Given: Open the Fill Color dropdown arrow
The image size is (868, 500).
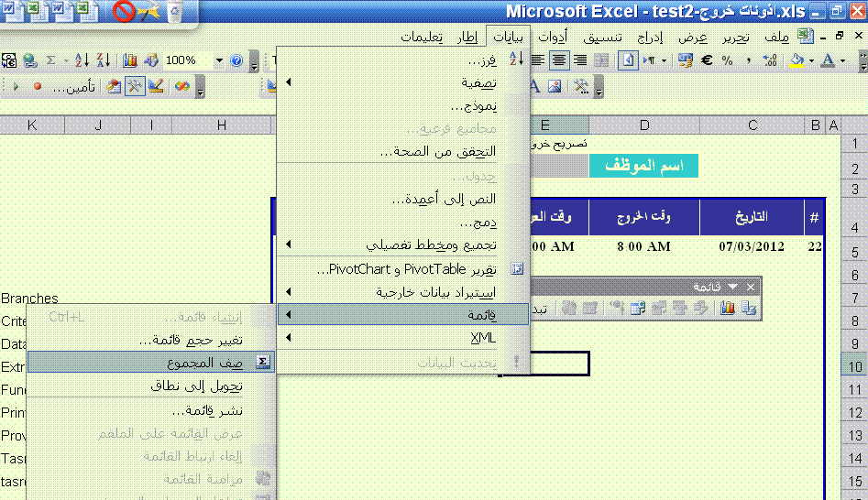Looking at the screenshot, I should pyautogui.click(x=811, y=60).
